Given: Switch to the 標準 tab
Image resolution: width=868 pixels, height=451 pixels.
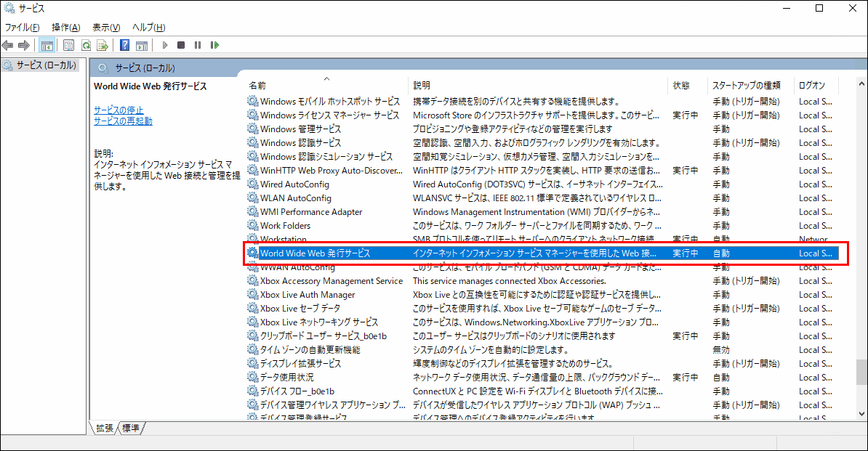Looking at the screenshot, I should pos(131,428).
